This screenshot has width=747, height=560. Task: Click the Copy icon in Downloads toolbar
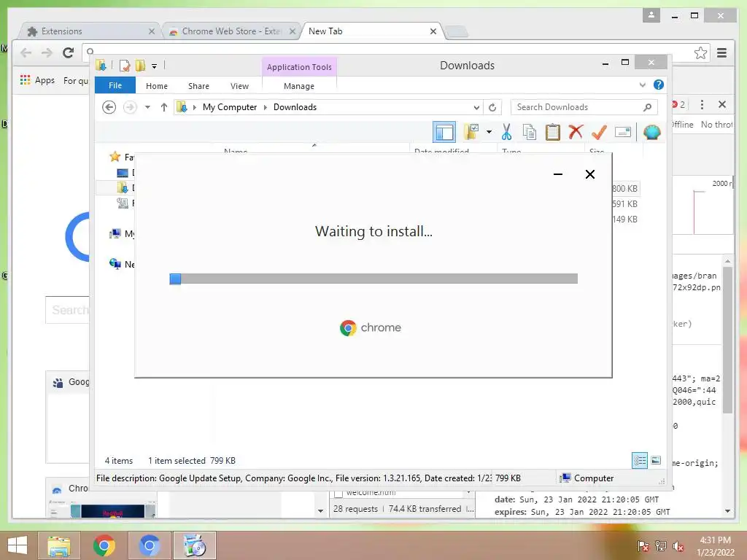tap(530, 132)
